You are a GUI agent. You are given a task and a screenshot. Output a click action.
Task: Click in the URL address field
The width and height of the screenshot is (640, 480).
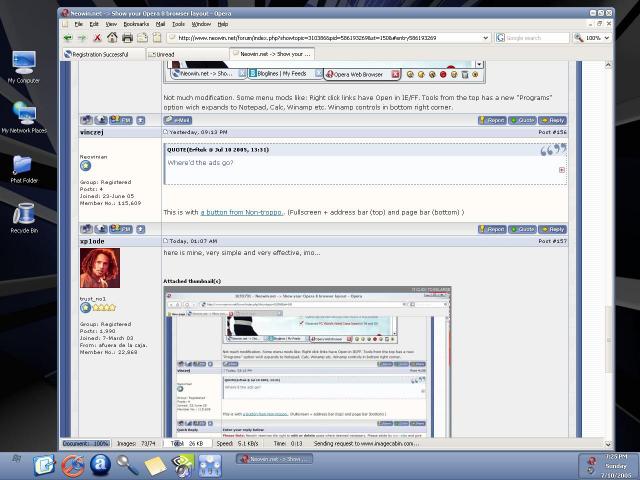click(329, 38)
